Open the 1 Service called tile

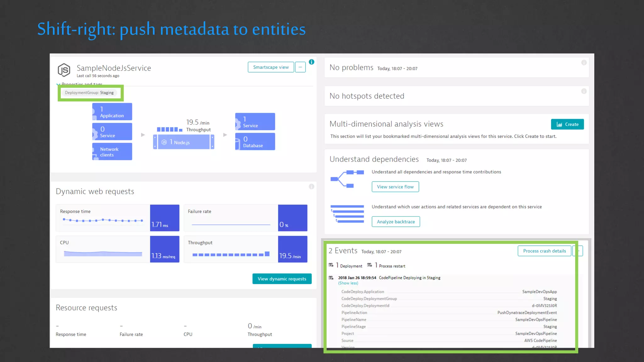click(255, 122)
